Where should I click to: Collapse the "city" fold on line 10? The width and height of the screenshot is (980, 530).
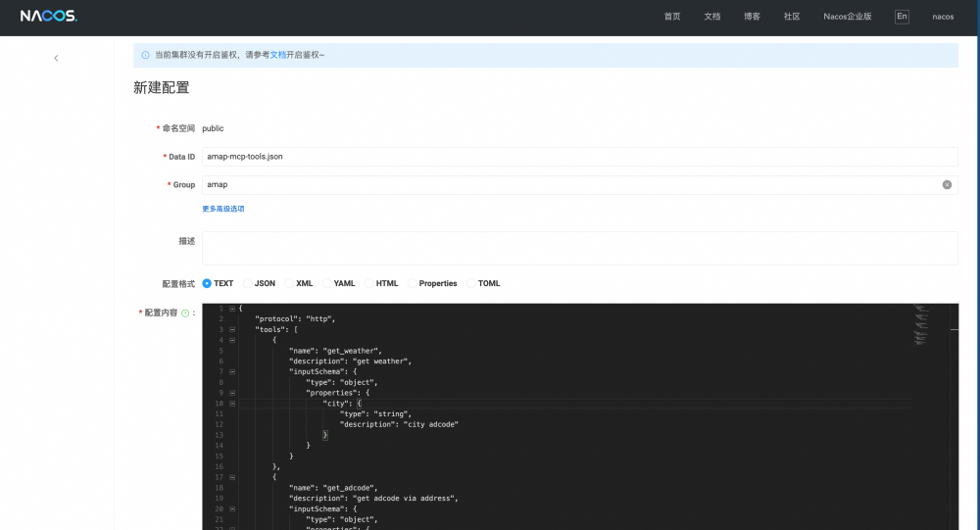click(232, 403)
